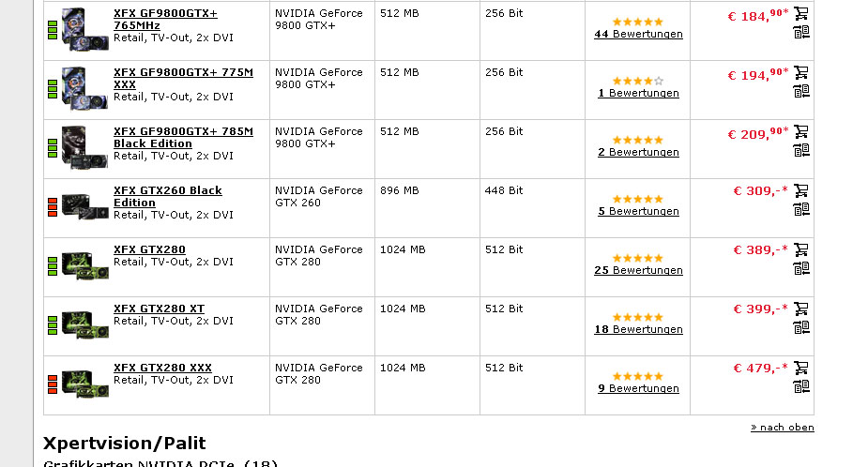Open 18 Bewertungen for GTX280 XT

coord(638,329)
